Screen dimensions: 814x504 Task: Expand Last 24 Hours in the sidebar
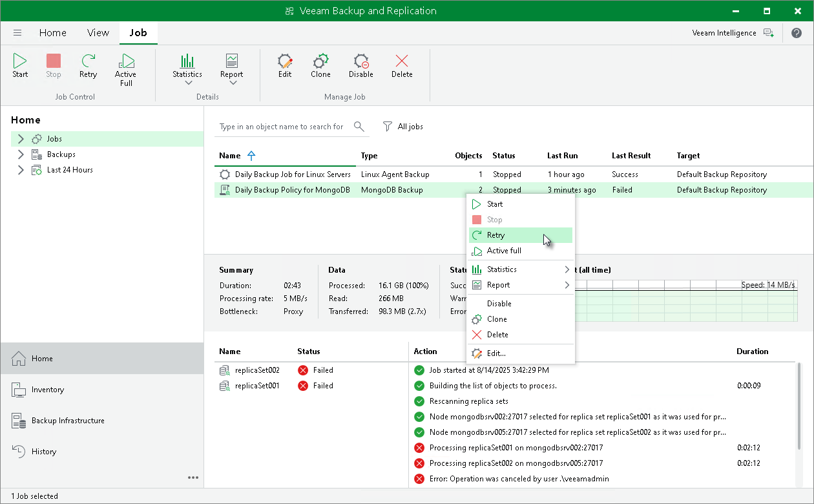point(20,169)
